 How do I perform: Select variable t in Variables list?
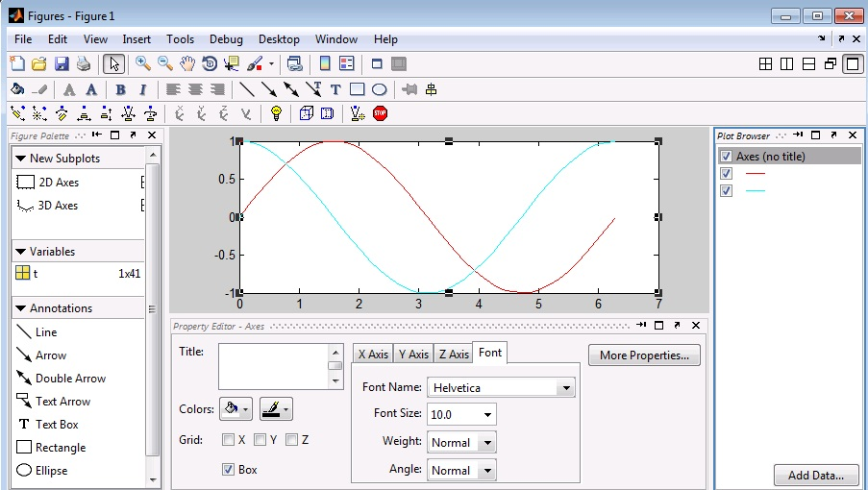click(78, 273)
